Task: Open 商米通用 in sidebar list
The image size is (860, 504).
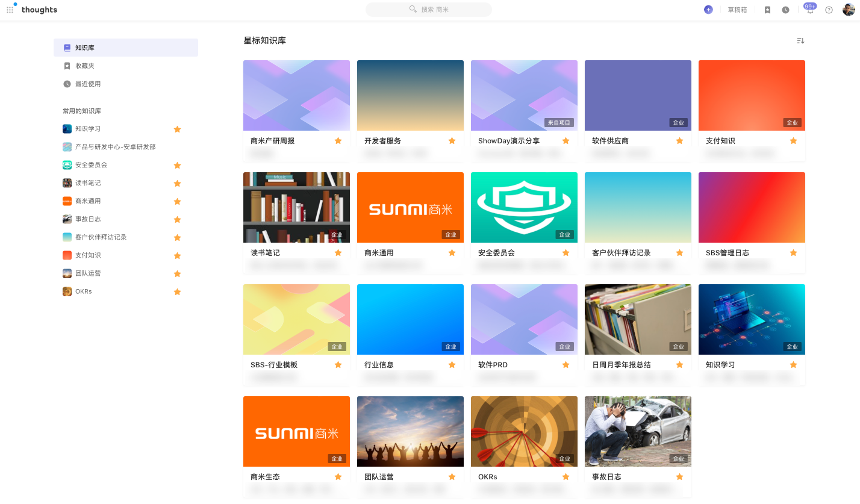Action: [x=88, y=201]
